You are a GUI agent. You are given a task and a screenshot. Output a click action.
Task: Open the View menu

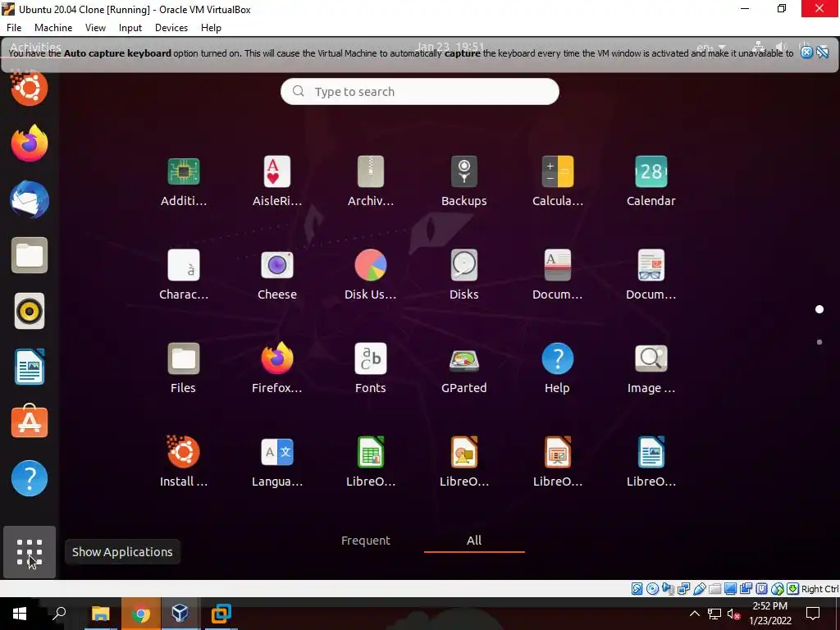pyautogui.click(x=95, y=28)
